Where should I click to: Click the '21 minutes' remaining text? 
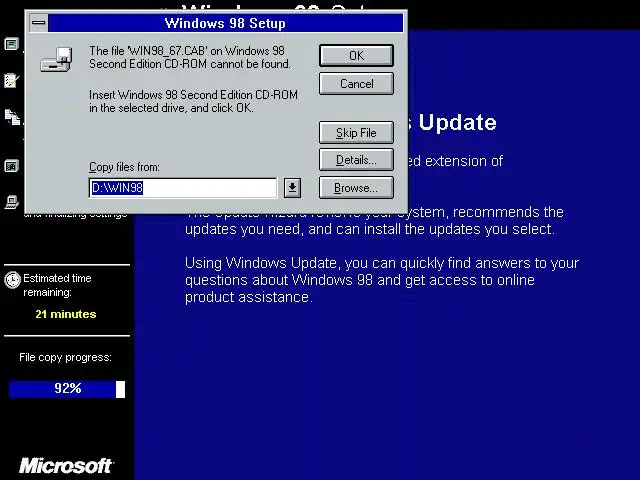pos(66,314)
